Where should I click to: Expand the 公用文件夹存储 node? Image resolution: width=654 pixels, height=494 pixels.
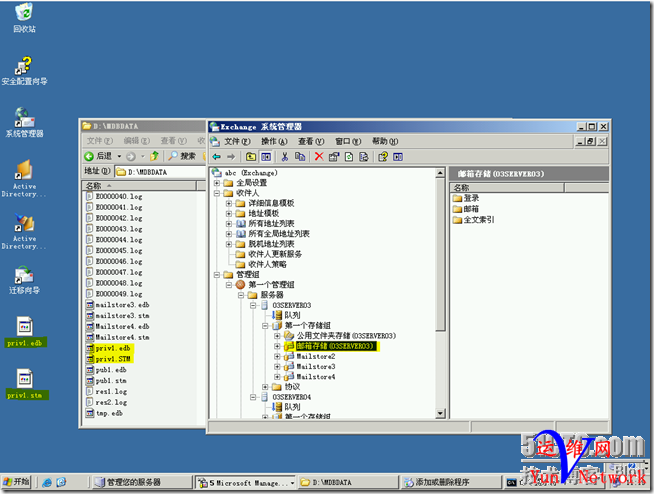click(x=277, y=335)
